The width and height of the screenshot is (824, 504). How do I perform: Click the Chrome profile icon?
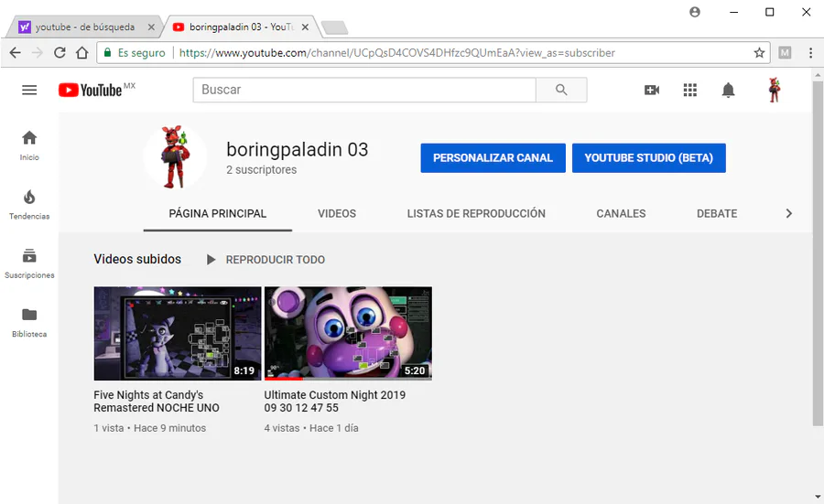tap(695, 12)
